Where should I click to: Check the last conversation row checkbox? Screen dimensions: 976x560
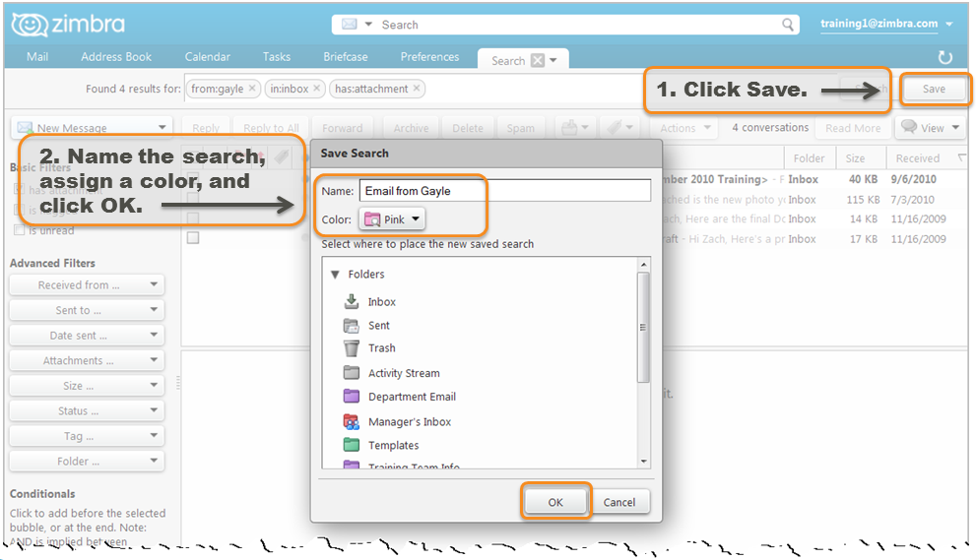click(x=193, y=238)
